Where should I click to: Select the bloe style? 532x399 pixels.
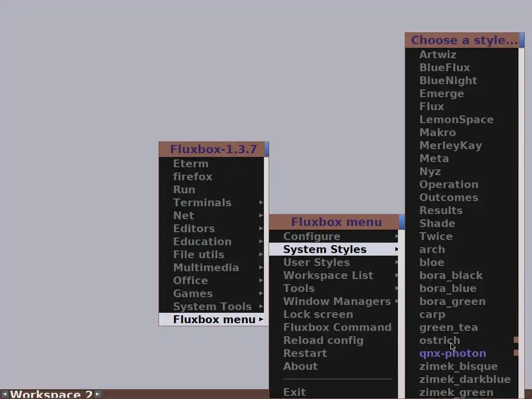click(462, 262)
